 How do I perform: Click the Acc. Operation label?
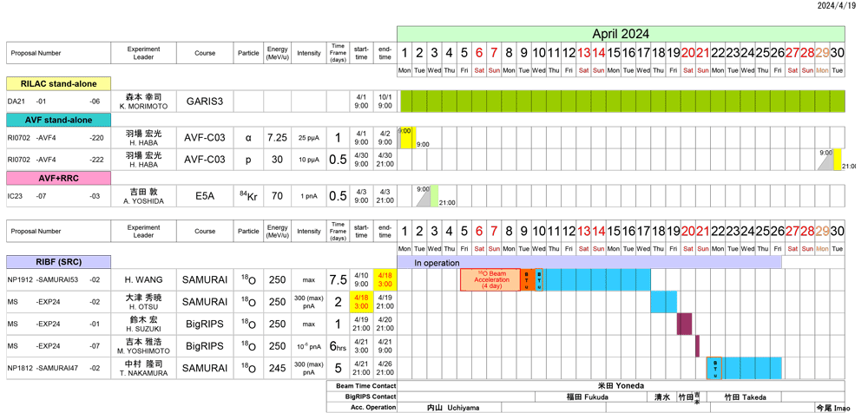click(362, 408)
